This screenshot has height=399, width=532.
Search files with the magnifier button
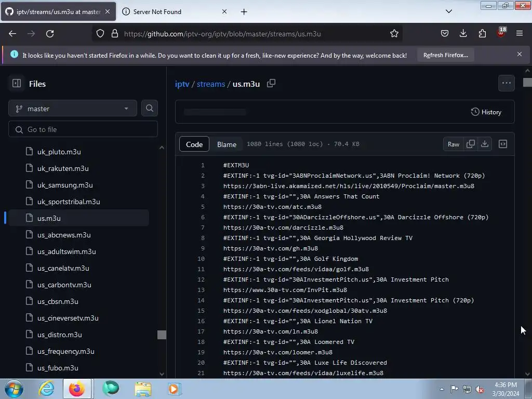(150, 108)
